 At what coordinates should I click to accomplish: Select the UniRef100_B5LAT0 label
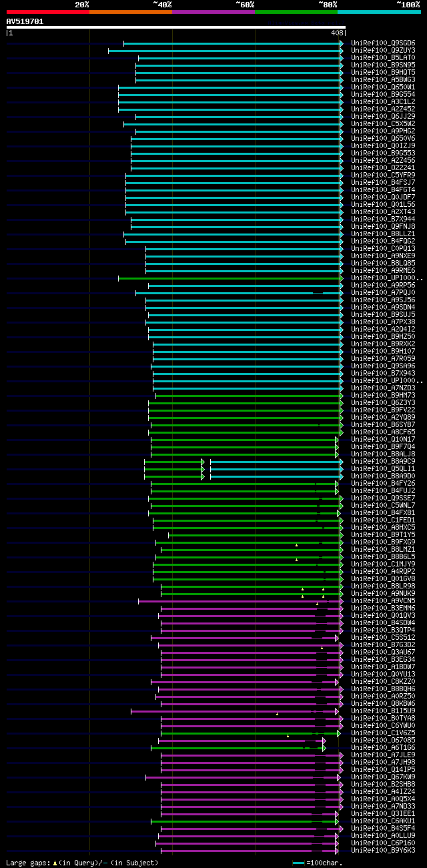(x=383, y=58)
